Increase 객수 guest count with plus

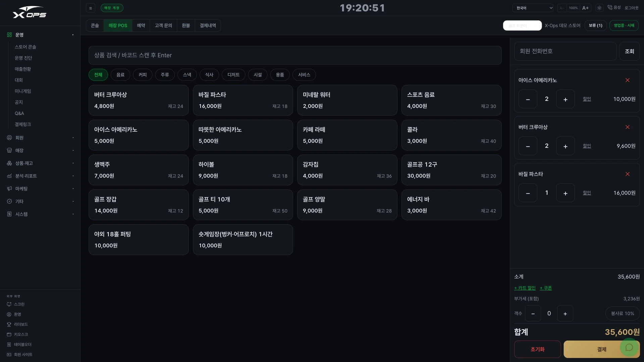point(565,314)
